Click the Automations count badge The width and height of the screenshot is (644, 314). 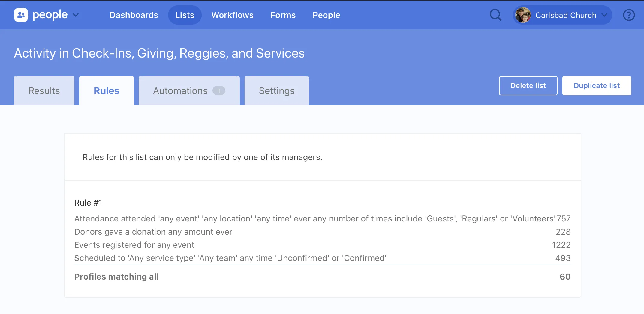pyautogui.click(x=219, y=91)
